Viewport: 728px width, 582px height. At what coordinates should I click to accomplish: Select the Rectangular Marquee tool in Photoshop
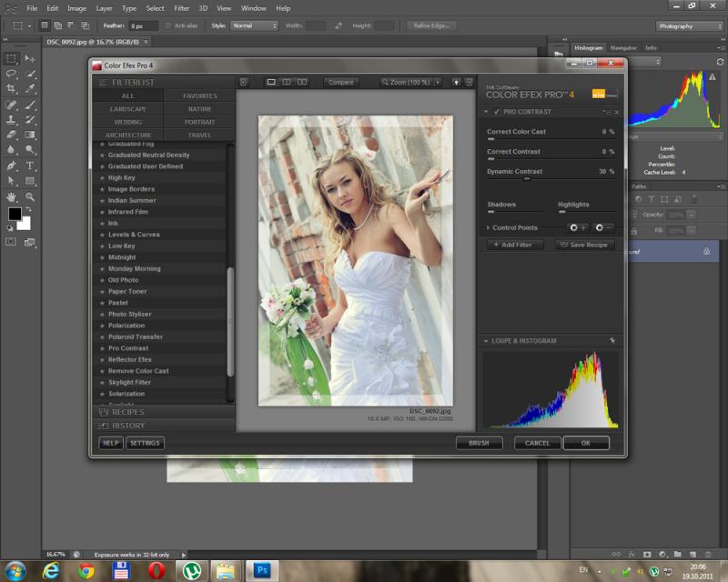tap(12, 58)
